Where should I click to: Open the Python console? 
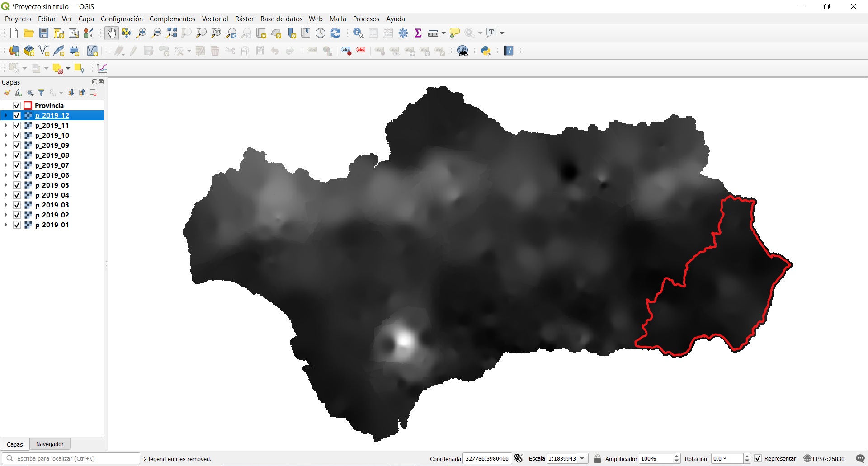(486, 51)
